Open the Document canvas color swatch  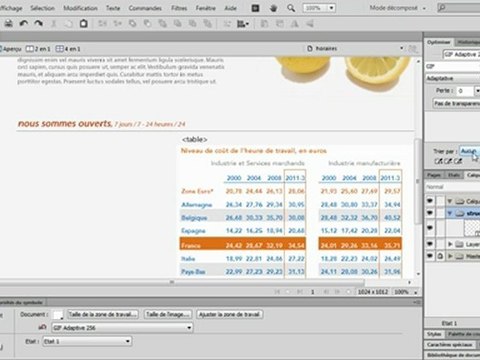click(x=58, y=315)
